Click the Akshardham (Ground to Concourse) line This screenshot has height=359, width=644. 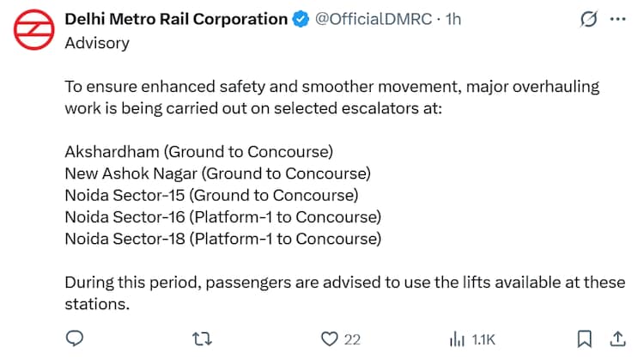198,151
